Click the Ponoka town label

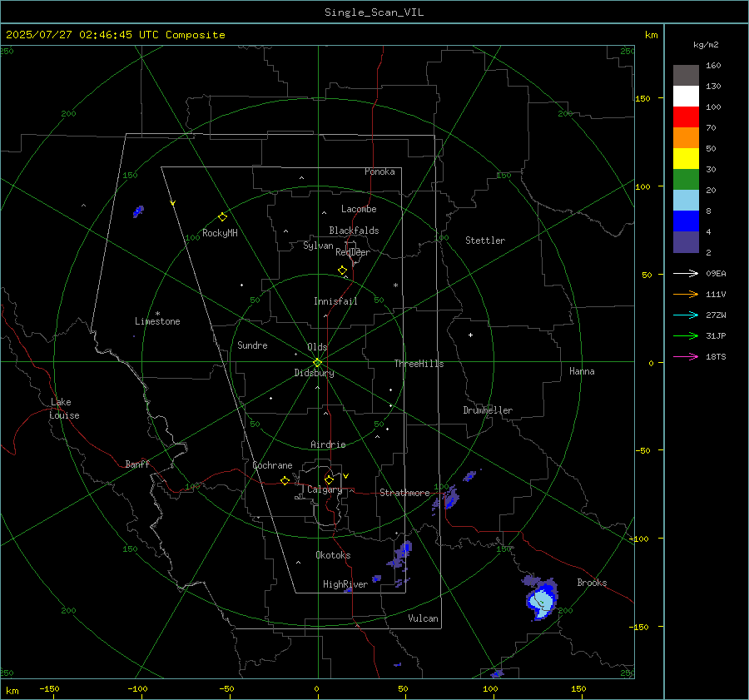click(379, 171)
